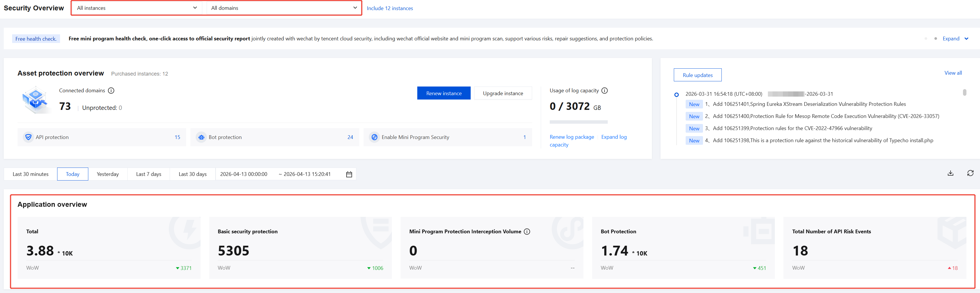This screenshot has height=293, width=980.
Task: Select the Yesterday time range
Action: pyautogui.click(x=108, y=174)
